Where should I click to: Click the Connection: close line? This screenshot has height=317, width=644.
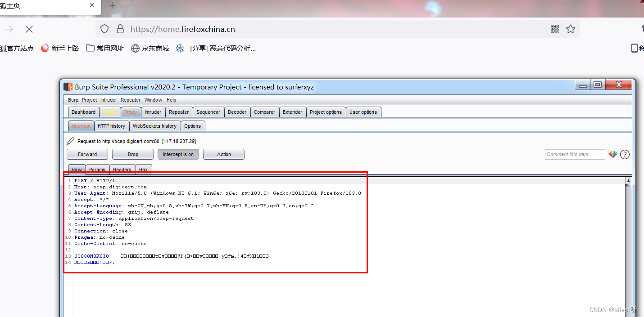click(x=101, y=231)
